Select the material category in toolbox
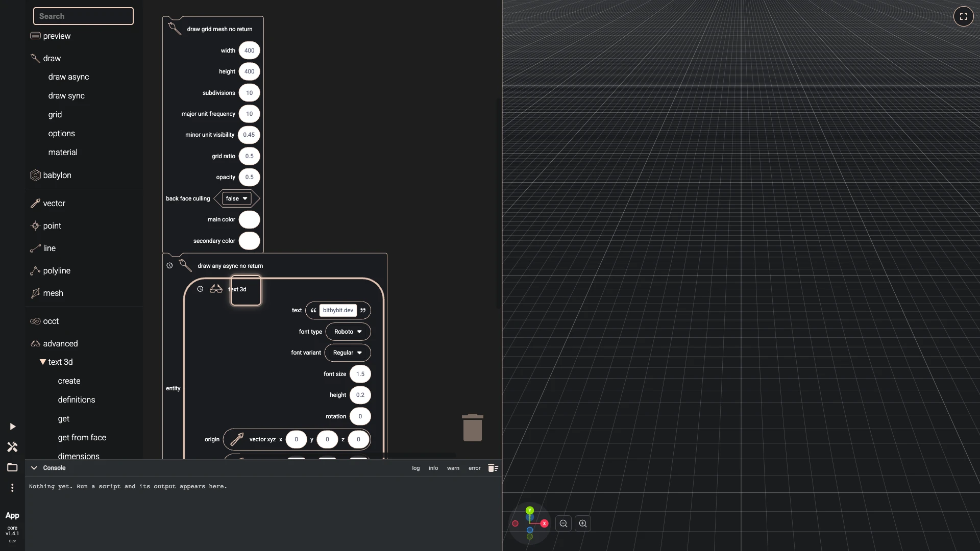This screenshot has width=980, height=551. 63,152
